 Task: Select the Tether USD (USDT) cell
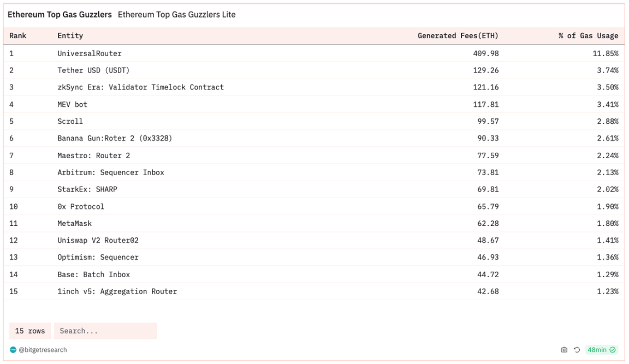[x=93, y=70]
